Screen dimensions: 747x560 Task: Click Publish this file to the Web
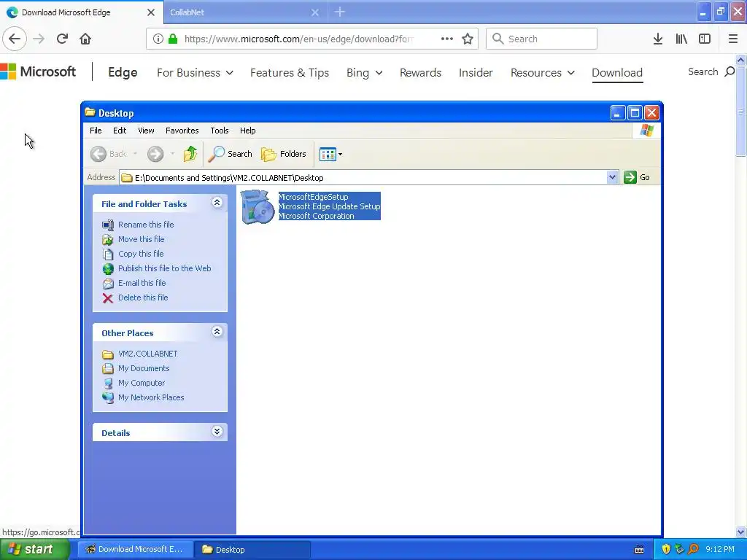(164, 268)
